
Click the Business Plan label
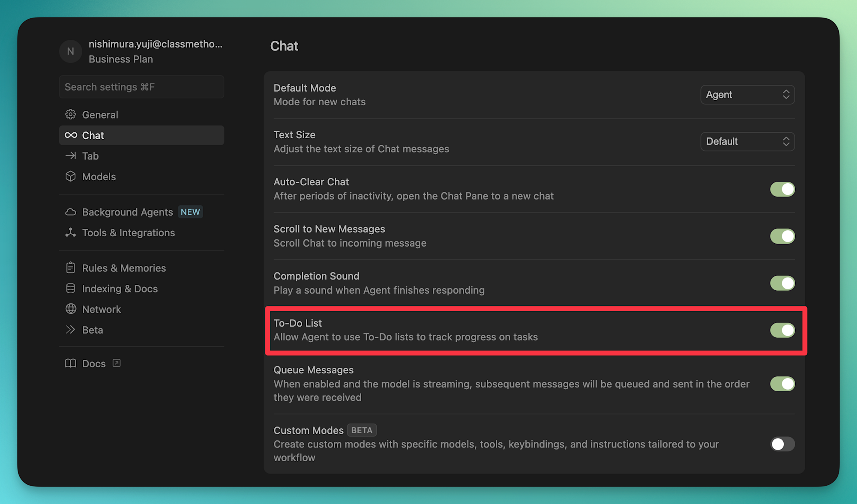coord(121,59)
